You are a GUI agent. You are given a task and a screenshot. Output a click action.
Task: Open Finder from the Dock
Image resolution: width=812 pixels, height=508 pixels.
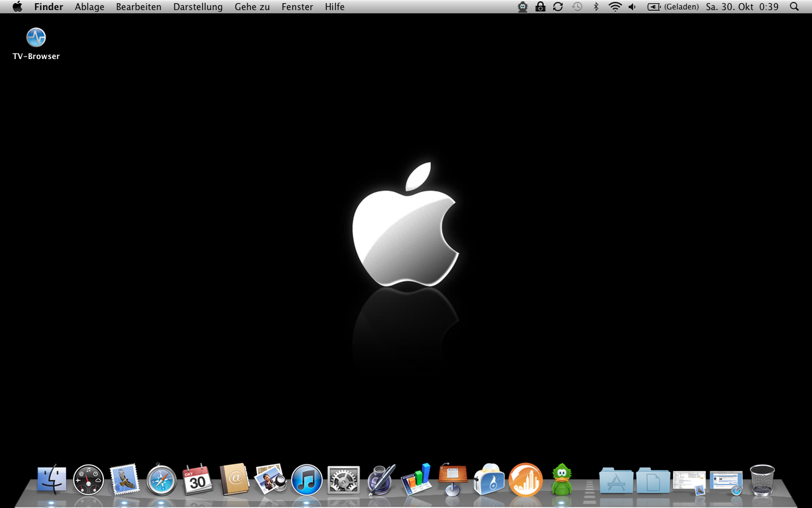[52, 479]
